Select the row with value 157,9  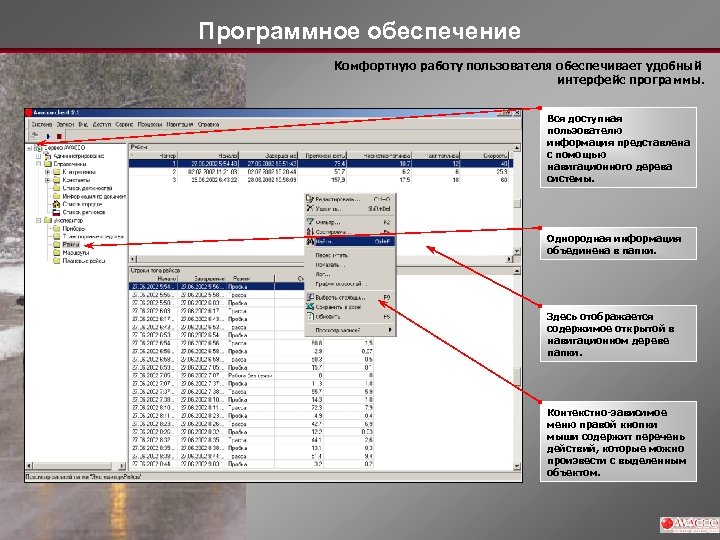320,180
